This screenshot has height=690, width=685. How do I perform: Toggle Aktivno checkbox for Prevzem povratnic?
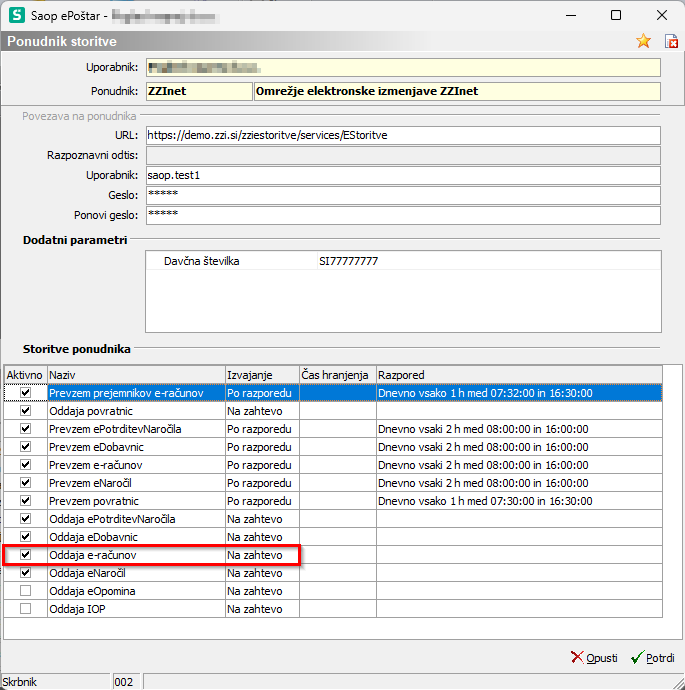point(26,501)
